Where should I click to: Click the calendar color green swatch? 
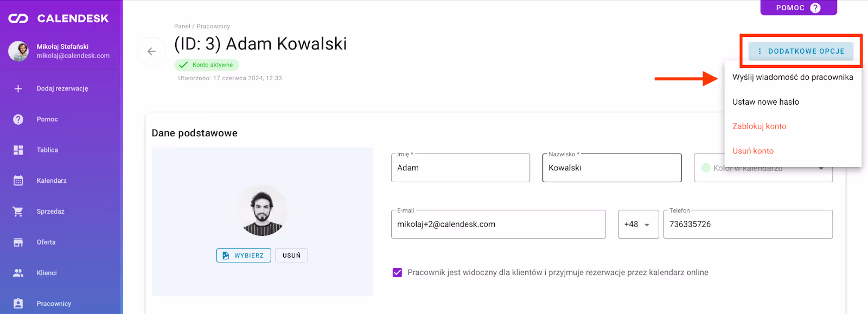705,168
